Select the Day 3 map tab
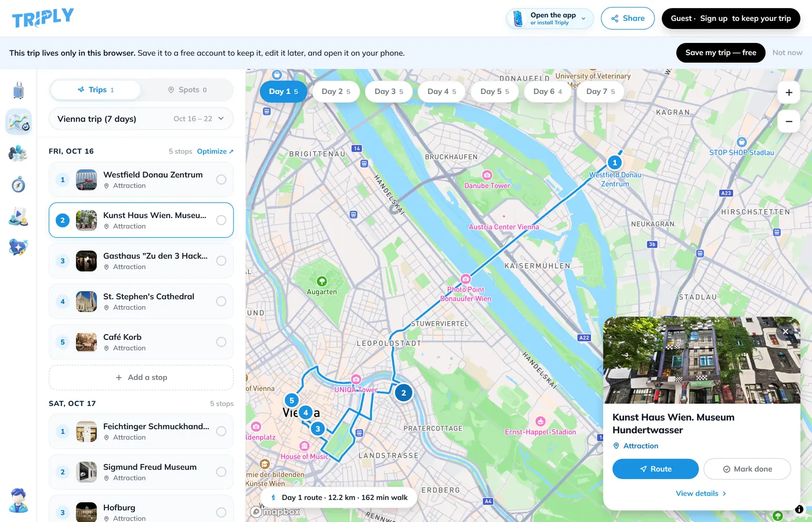The image size is (812, 522). click(389, 92)
